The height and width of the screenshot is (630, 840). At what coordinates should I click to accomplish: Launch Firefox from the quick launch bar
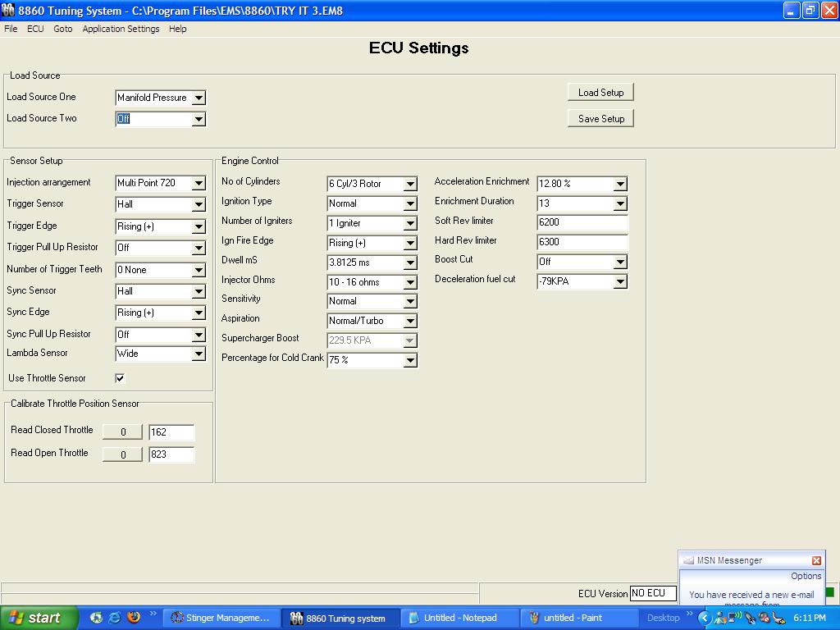point(133,618)
